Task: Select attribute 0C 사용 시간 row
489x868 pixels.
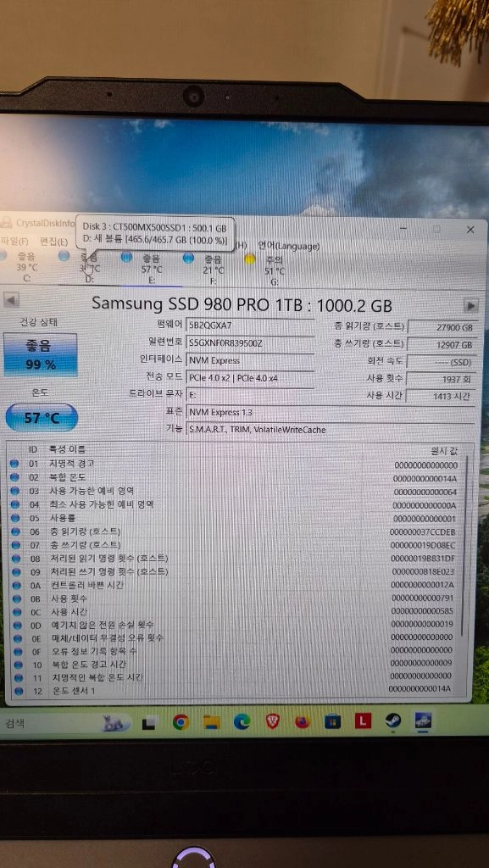Action: tap(235, 612)
